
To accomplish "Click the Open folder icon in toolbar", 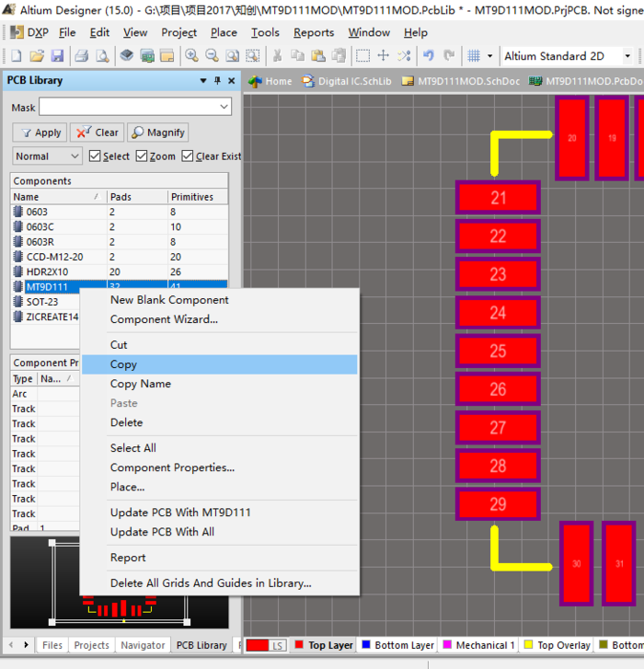I will [37, 56].
